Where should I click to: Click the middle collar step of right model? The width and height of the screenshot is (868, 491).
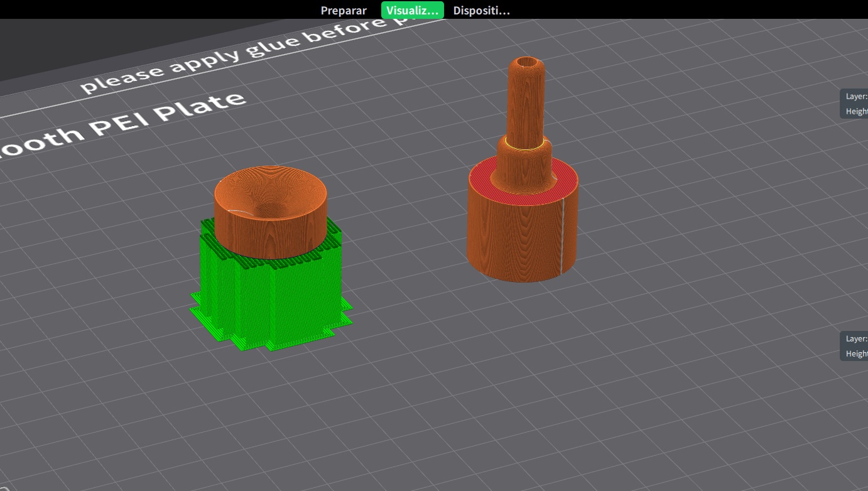[x=524, y=160]
